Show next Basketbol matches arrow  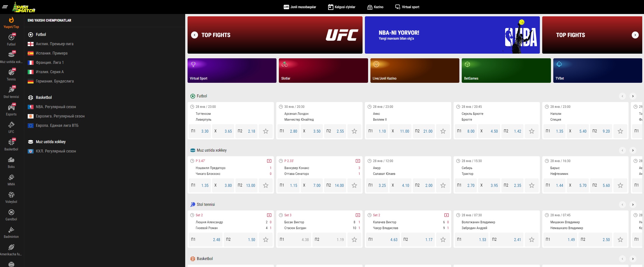tap(633, 259)
